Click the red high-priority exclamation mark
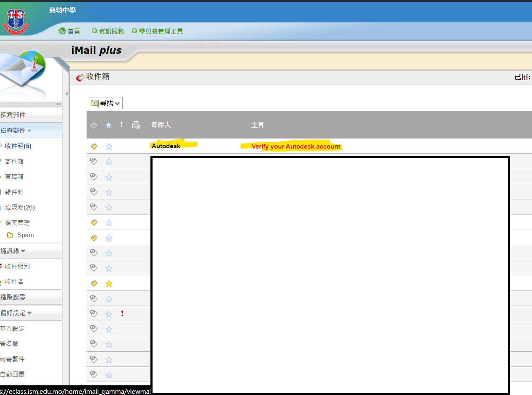This screenshot has height=395, width=532. (x=122, y=314)
